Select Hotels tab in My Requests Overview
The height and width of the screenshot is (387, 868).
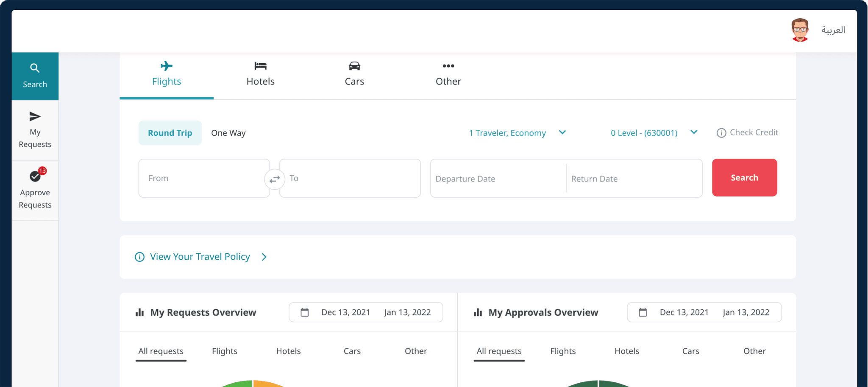[288, 351]
